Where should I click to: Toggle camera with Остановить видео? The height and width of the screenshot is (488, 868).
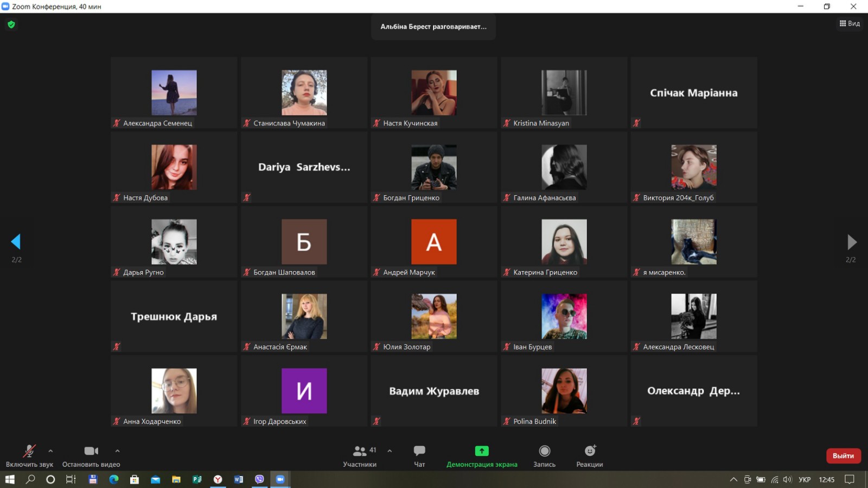(x=91, y=451)
